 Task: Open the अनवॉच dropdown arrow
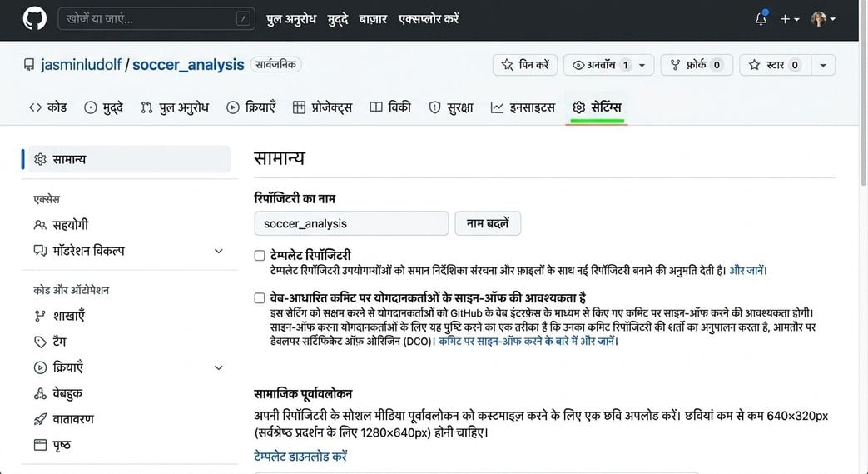(x=642, y=66)
